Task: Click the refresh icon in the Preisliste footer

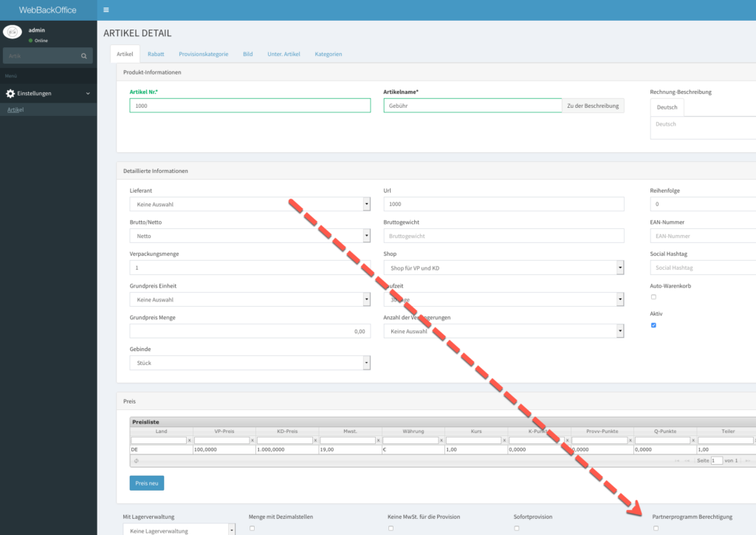Action: point(137,460)
